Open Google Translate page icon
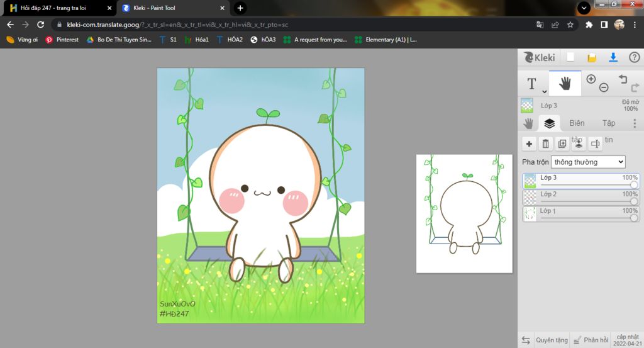Screen dimensions: 644x348 (540, 25)
